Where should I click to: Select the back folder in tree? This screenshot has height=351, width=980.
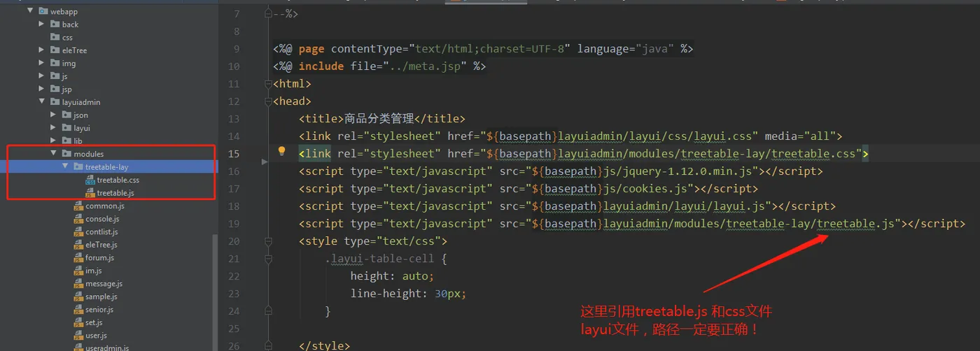[x=70, y=24]
